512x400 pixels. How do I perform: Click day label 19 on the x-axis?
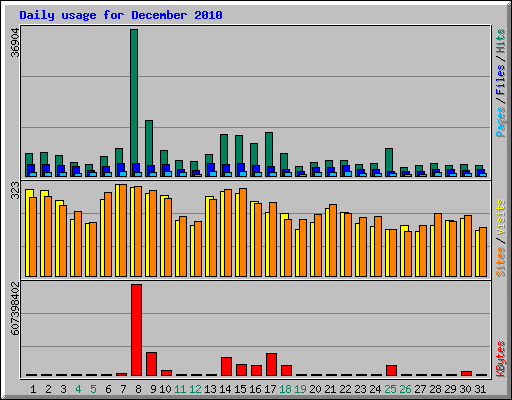click(x=300, y=389)
